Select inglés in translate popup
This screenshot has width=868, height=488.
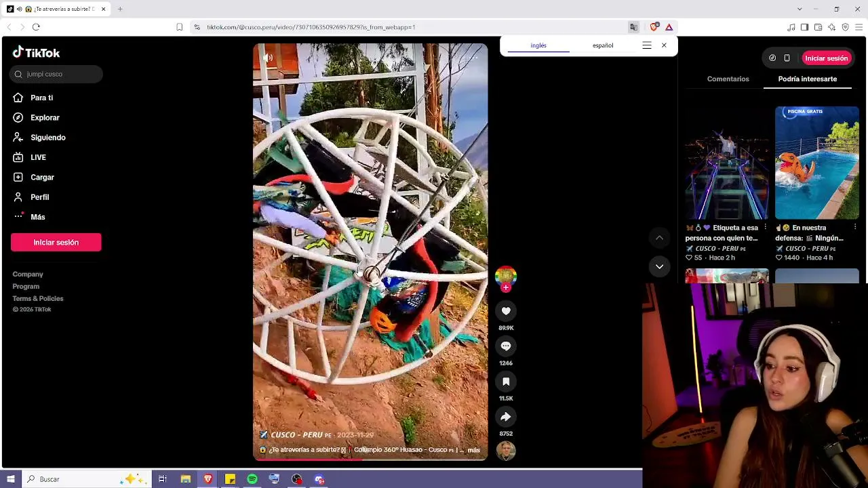(x=538, y=45)
